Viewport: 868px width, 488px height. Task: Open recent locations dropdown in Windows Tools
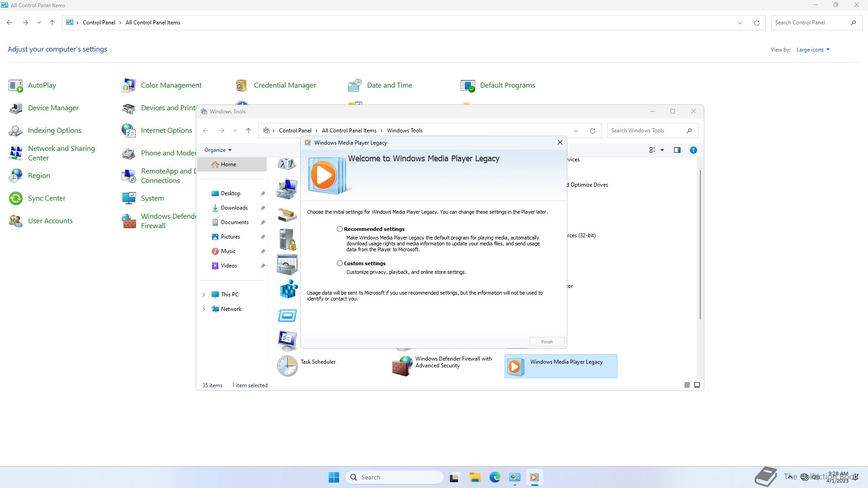[x=235, y=131]
